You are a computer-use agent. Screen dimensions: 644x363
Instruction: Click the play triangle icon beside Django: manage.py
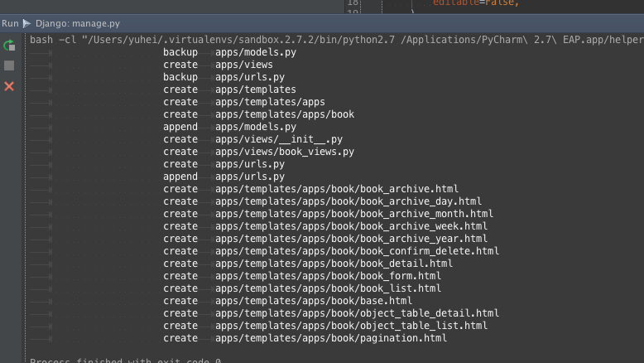click(26, 23)
